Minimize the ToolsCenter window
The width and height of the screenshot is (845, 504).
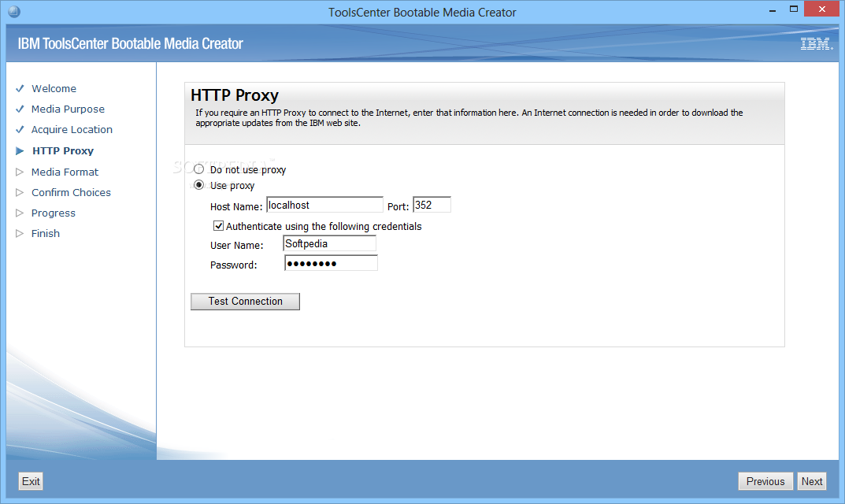click(x=773, y=9)
